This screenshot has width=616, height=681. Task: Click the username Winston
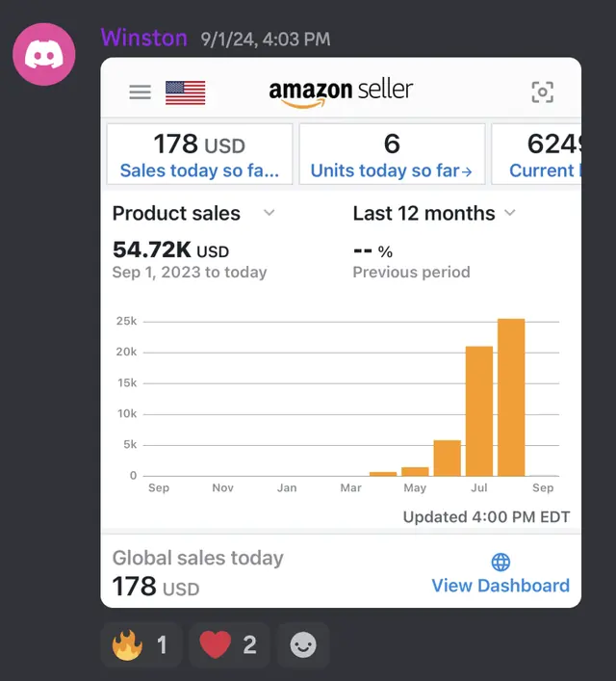pyautogui.click(x=144, y=38)
